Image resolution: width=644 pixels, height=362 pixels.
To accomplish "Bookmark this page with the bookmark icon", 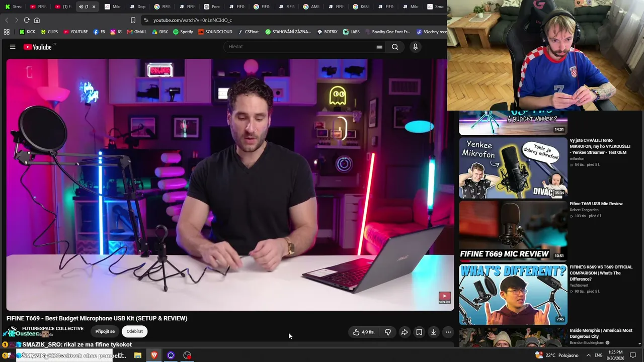I will pyautogui.click(x=133, y=20).
